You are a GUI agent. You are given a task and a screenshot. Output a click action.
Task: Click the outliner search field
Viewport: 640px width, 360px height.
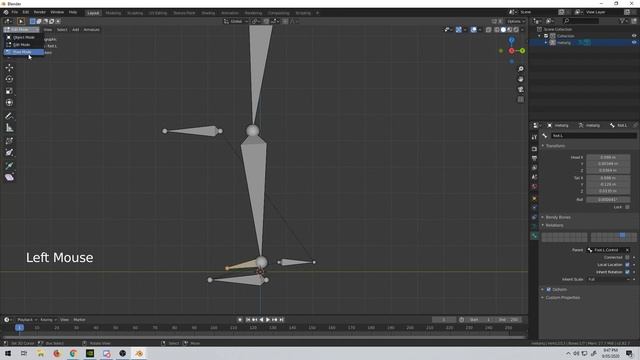(582, 21)
